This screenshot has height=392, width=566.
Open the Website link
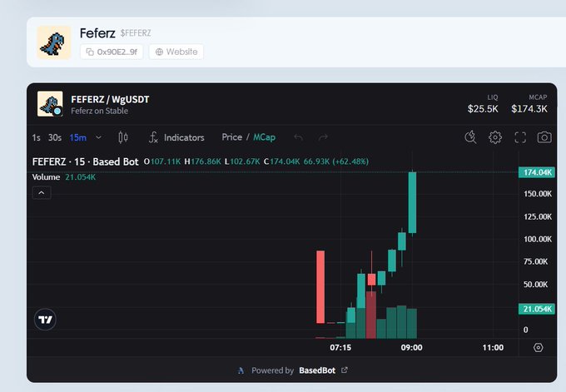click(176, 52)
